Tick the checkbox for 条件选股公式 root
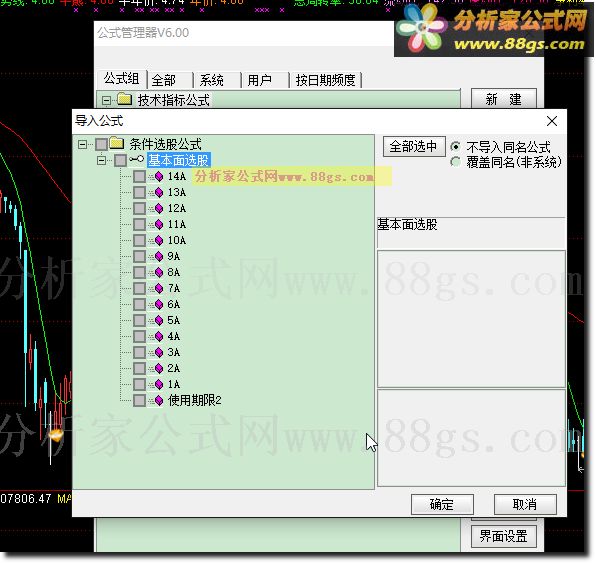This screenshot has width=596, height=563. coord(101,144)
